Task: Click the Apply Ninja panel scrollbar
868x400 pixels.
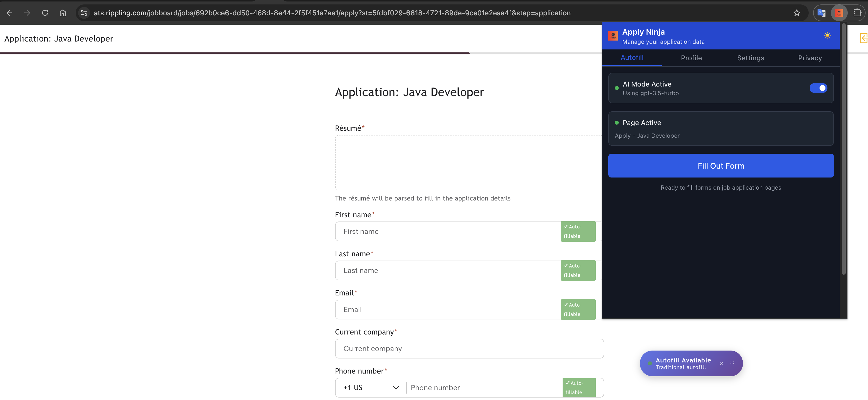Action: (844, 148)
